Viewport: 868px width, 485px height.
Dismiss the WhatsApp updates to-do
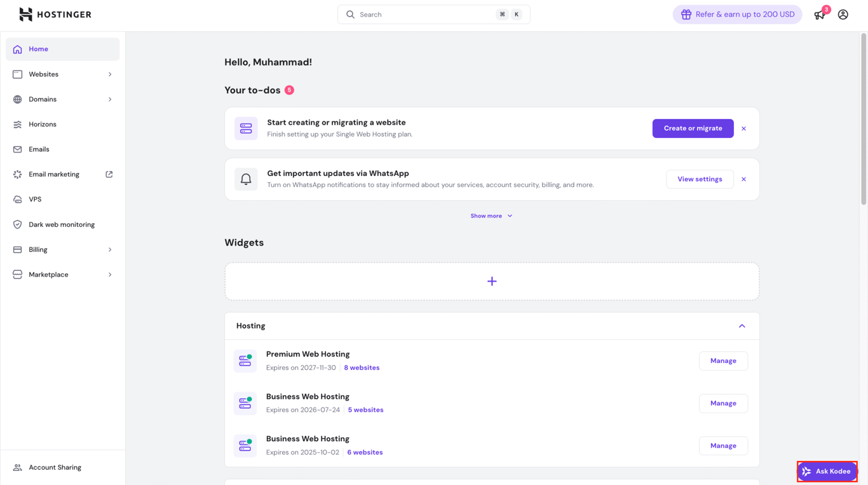click(743, 179)
